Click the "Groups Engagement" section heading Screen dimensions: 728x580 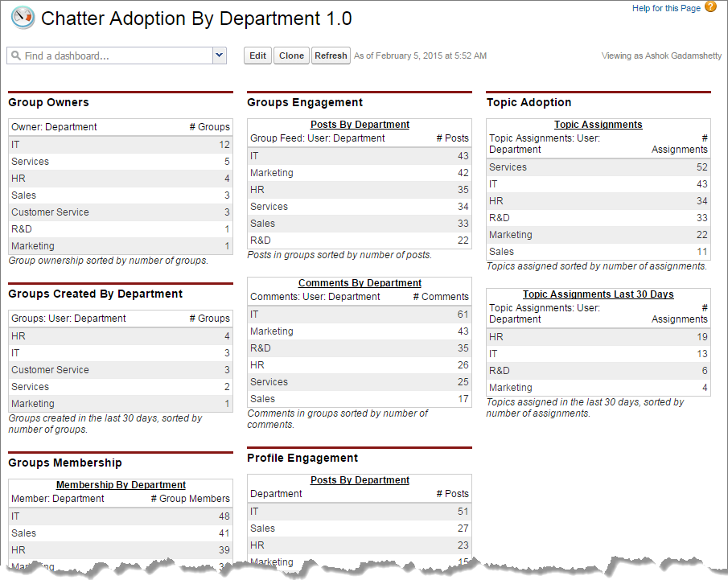point(305,102)
